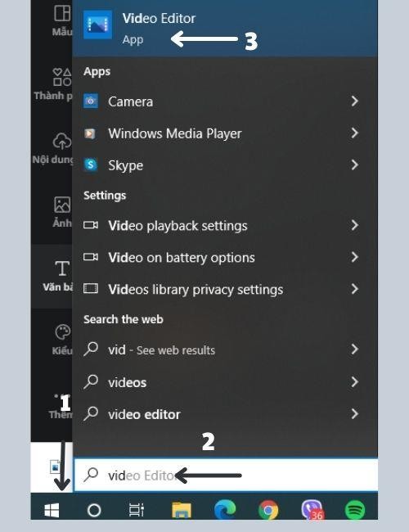Open Viber from the taskbar
409x532 pixels.
pos(312,510)
